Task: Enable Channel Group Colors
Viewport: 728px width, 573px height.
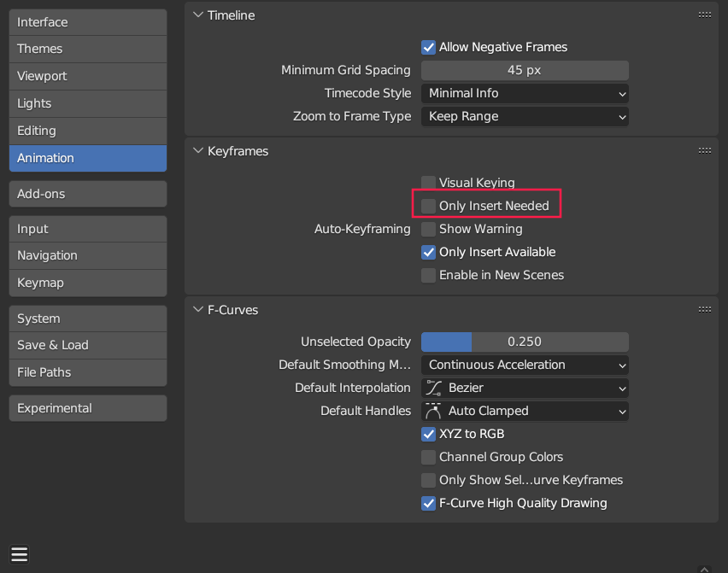Action: pyautogui.click(x=428, y=457)
